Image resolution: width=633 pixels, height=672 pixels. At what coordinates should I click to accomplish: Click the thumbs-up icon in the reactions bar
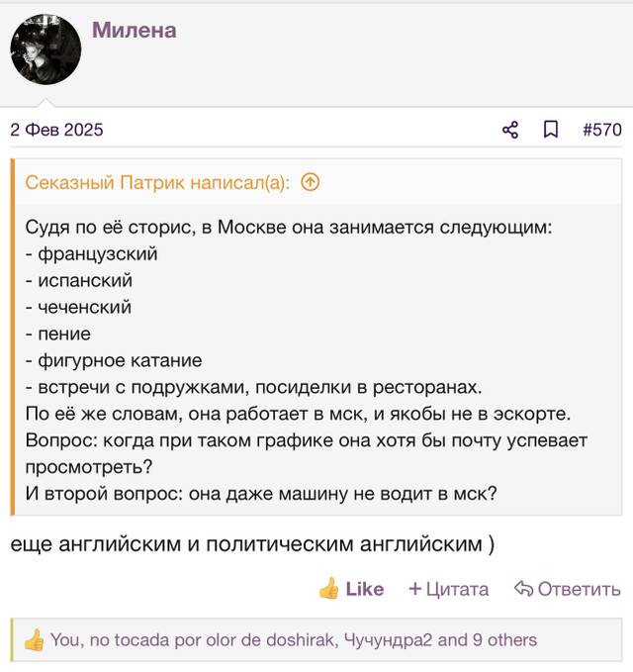coord(34,640)
